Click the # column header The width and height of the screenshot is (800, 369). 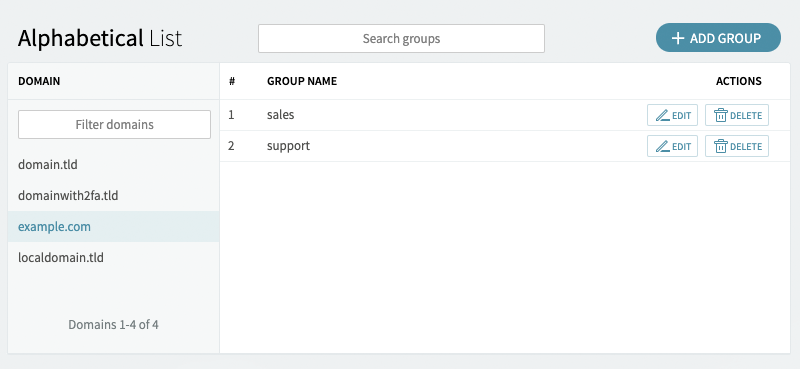coord(232,81)
